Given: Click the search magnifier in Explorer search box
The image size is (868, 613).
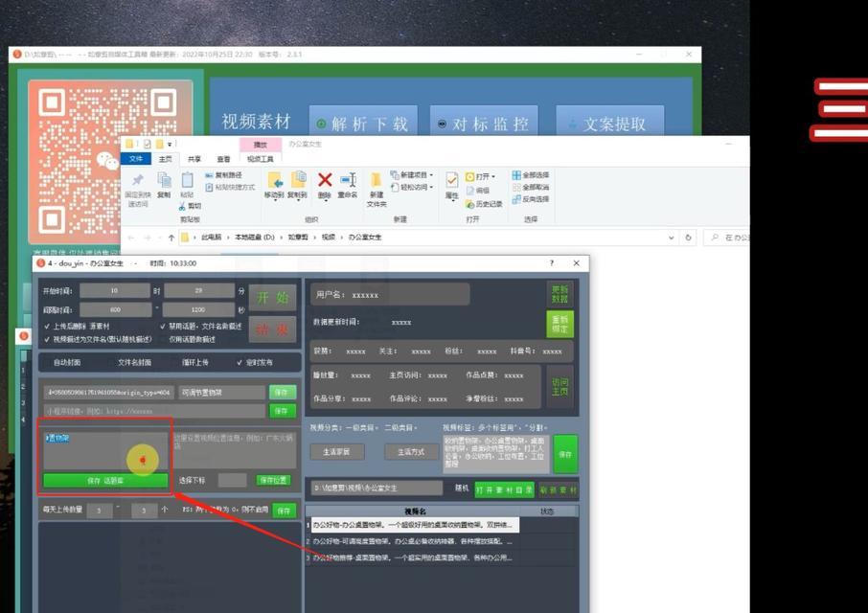Looking at the screenshot, I should coord(715,238).
